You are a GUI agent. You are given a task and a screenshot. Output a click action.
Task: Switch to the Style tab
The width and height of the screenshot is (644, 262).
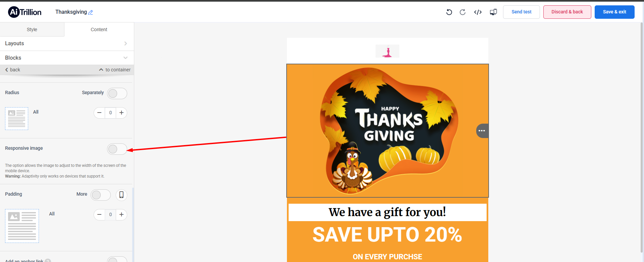click(x=32, y=29)
